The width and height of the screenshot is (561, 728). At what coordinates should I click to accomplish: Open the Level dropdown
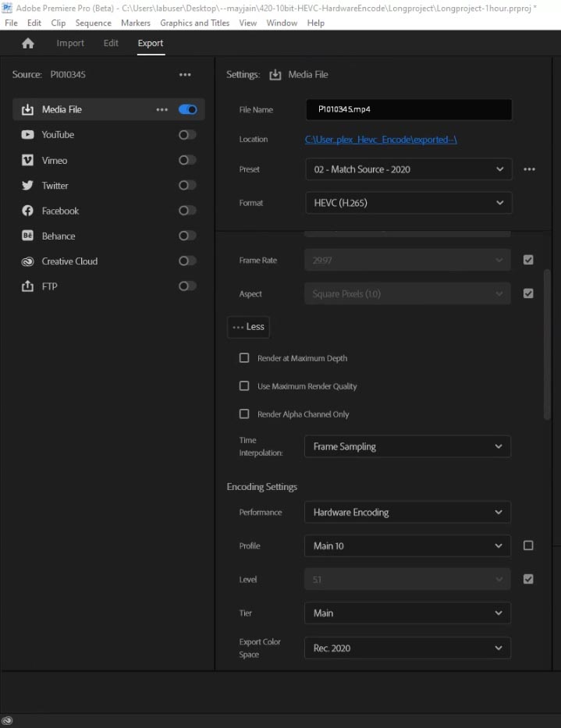[x=407, y=580]
